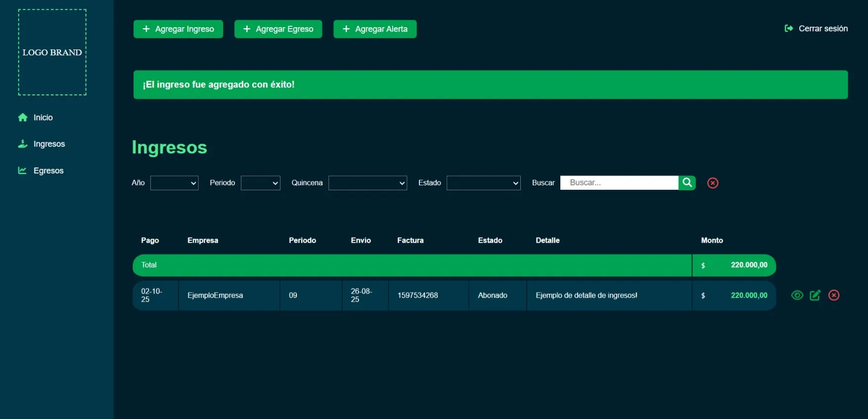868x419 pixels.
Task: Expand the Periodo filter dropdown
Action: point(260,183)
